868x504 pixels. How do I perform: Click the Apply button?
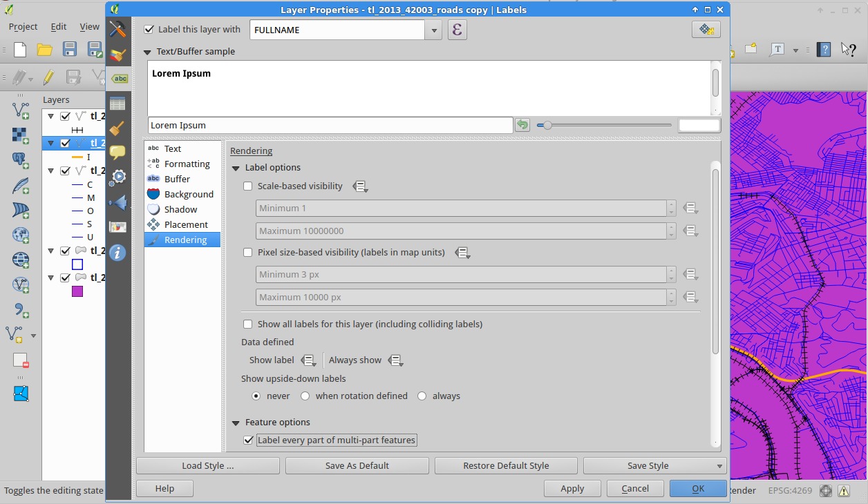(572, 488)
